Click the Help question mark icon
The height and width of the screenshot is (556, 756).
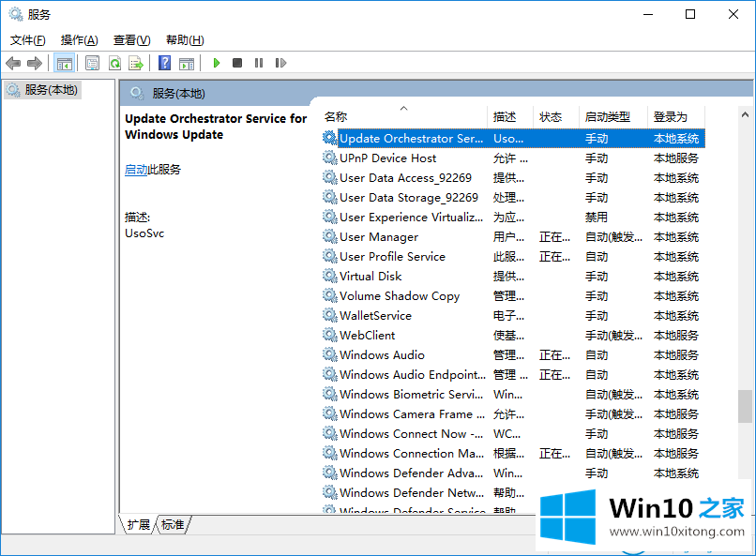[x=164, y=63]
